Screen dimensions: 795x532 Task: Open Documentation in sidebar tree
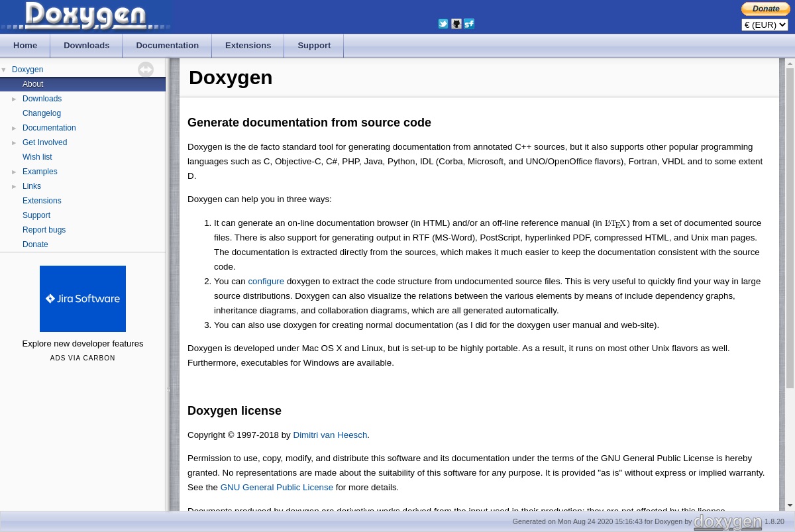click(x=49, y=128)
